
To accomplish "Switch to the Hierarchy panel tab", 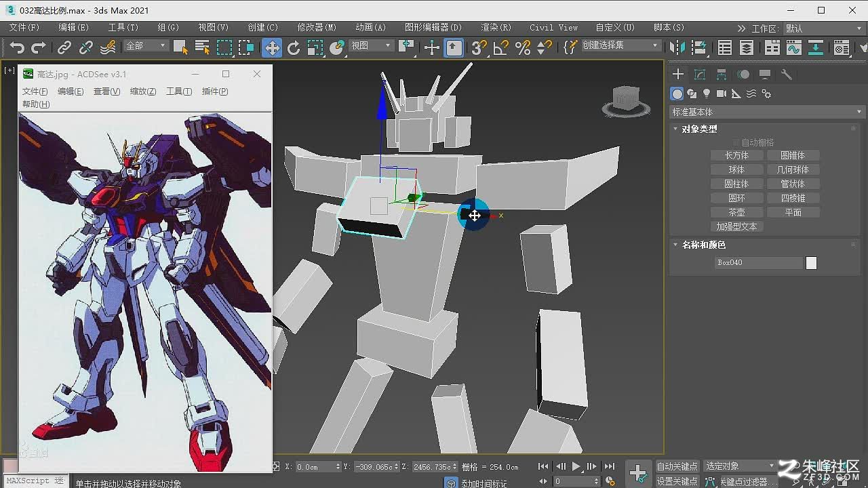I will (x=722, y=75).
